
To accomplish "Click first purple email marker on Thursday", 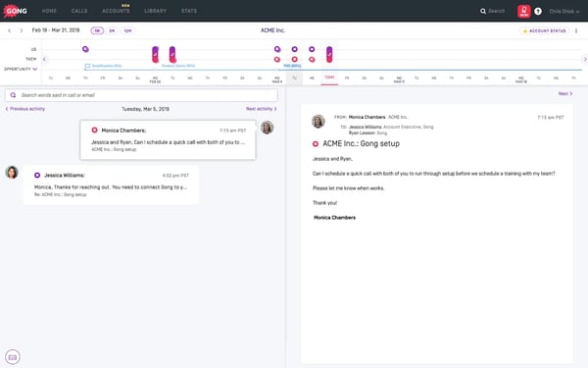I will pyautogui.click(x=85, y=49).
